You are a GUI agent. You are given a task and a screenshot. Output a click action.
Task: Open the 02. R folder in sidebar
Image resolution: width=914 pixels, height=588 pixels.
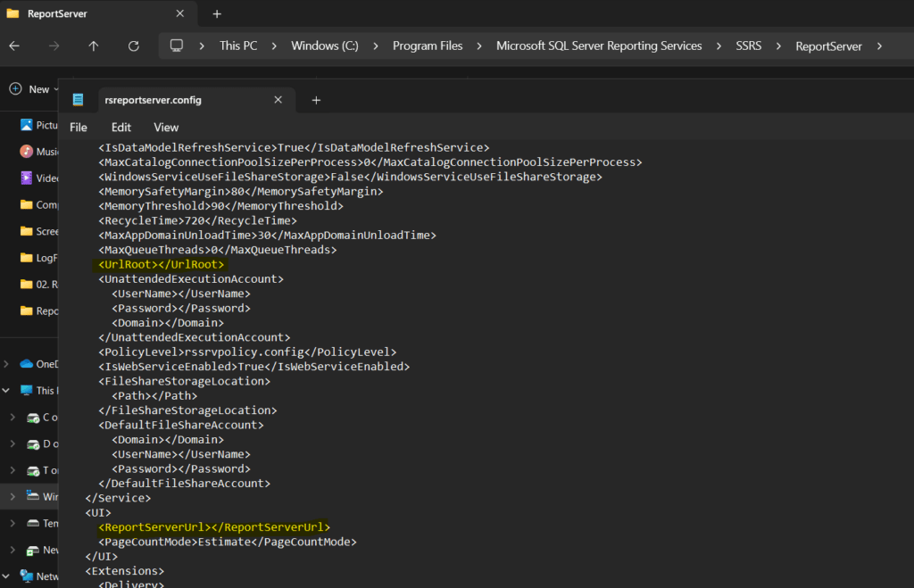38,285
